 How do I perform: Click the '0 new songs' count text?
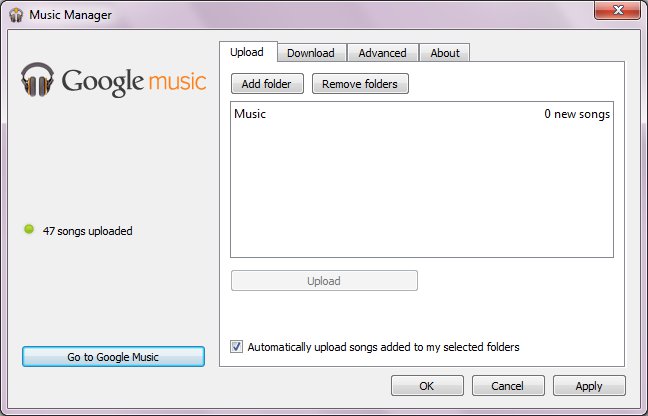pos(577,114)
